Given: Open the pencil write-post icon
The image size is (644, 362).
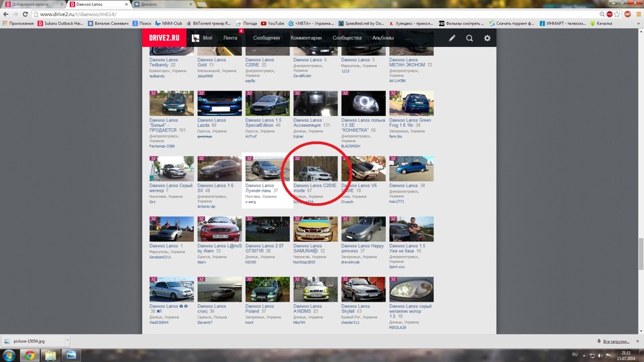Looking at the screenshot, I should coord(451,38).
